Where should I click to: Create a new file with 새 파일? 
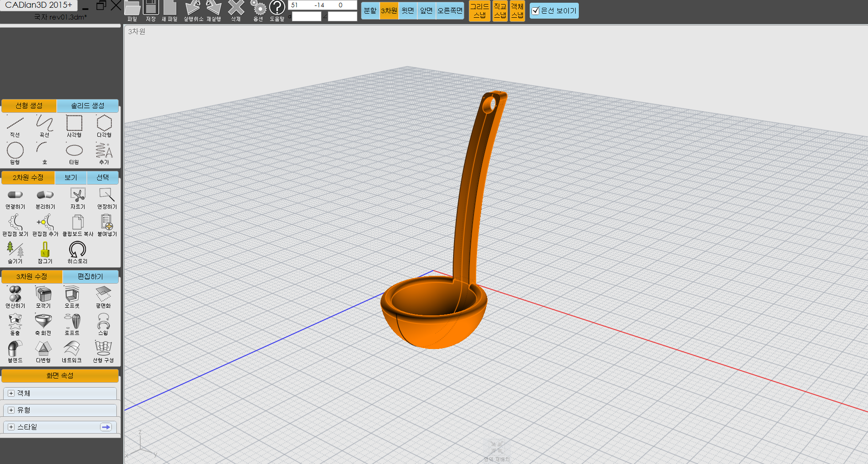point(170,8)
